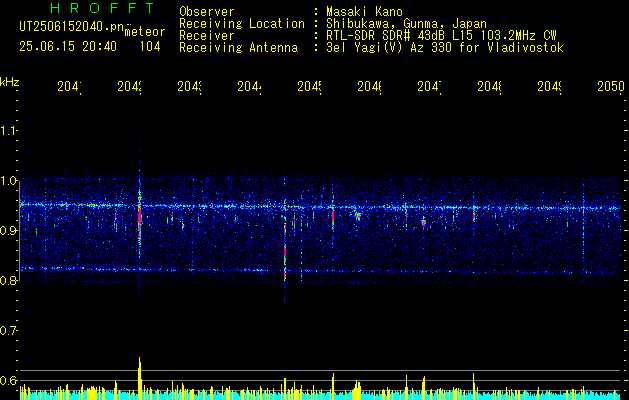Click the Receiving Antenna label
The width and height of the screenshot is (629, 400).
(x=238, y=48)
